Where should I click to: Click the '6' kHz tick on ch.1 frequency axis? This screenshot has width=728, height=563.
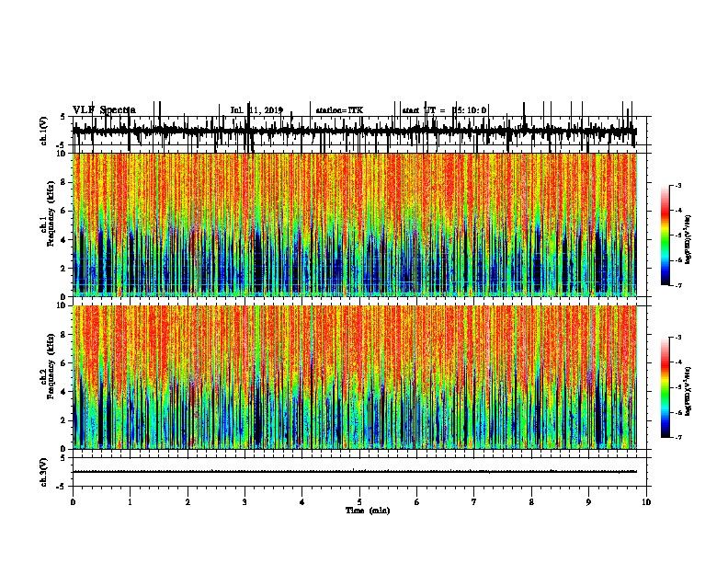tap(64, 211)
